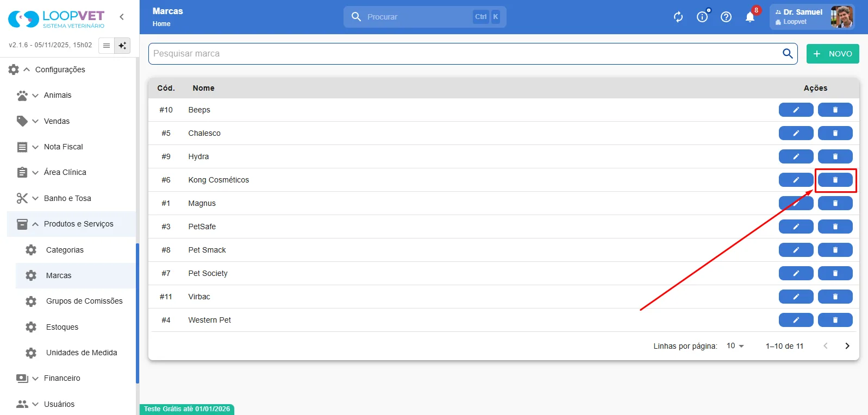This screenshot has width=868, height=415.
Task: Open the help question mark icon
Action: [x=726, y=17]
